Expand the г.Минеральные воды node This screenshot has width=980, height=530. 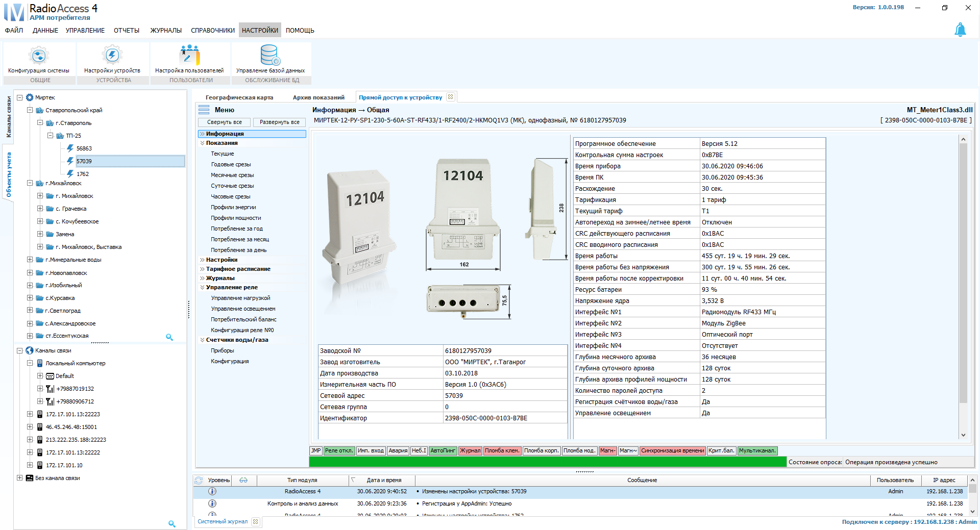[x=30, y=260]
